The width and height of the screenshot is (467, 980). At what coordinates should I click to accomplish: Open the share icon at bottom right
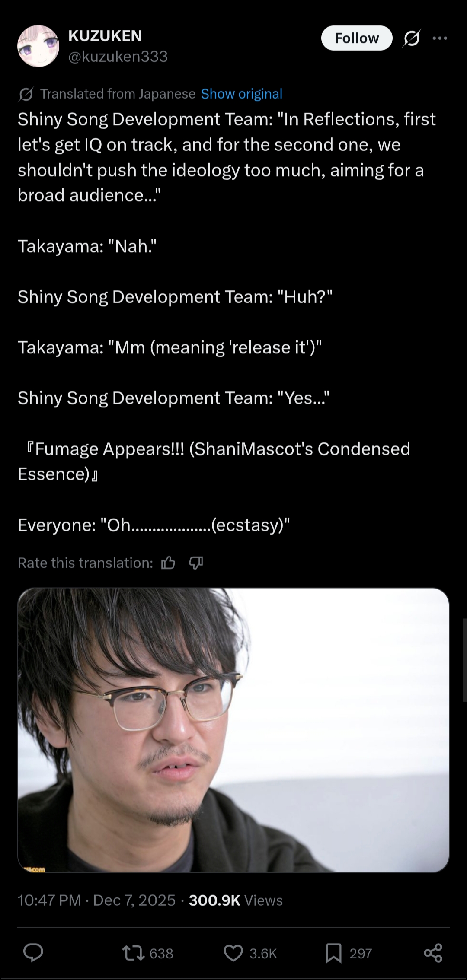coord(433,953)
